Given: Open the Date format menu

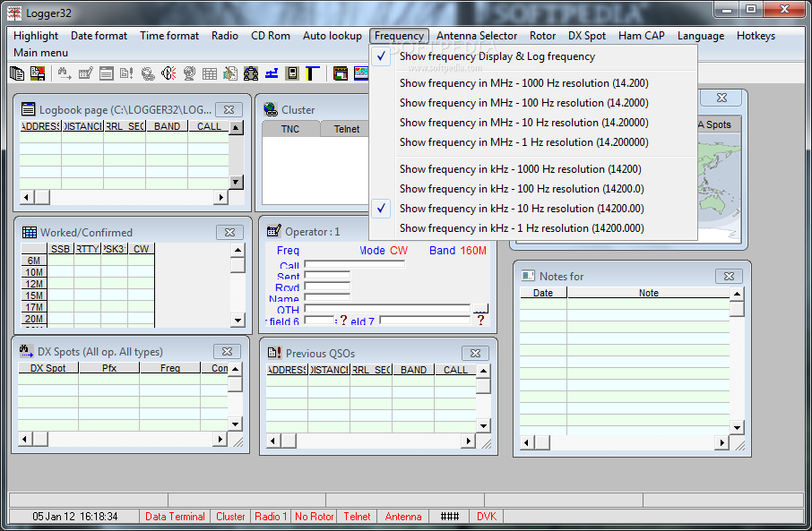Looking at the screenshot, I should [99, 36].
